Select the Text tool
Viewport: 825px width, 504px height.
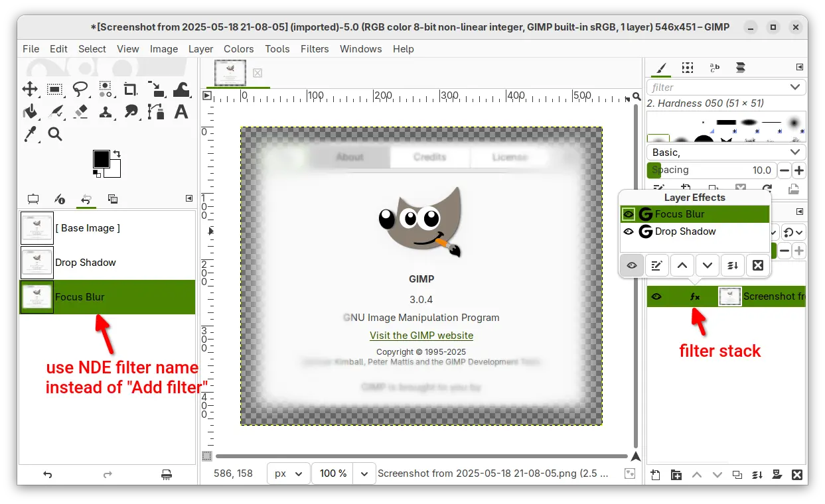(x=181, y=111)
